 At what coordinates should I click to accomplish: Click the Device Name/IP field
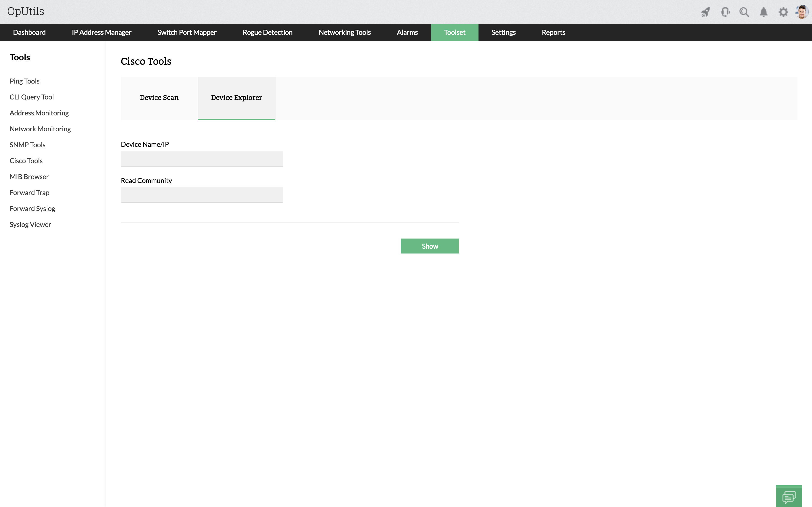[x=202, y=159]
